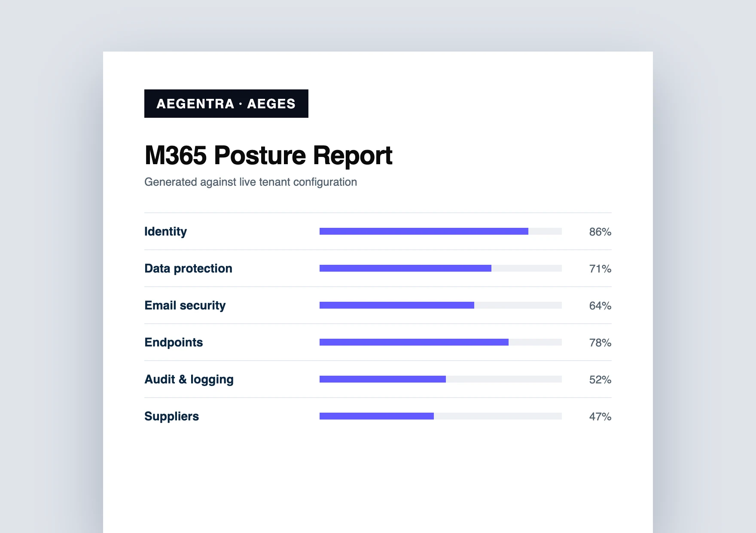Image resolution: width=756 pixels, height=533 pixels.
Task: Click the Email security progress bar
Action: (x=441, y=305)
